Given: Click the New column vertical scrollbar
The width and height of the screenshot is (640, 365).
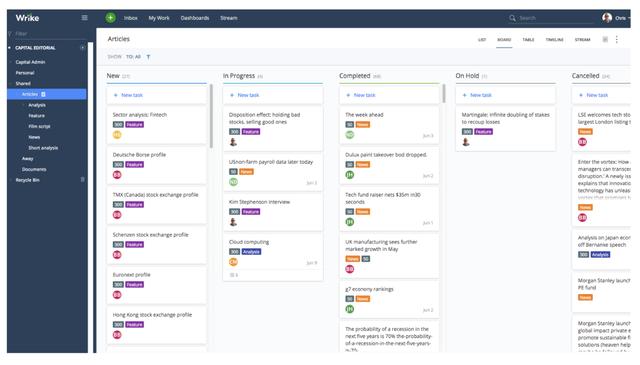Looking at the screenshot, I should click(x=211, y=116).
